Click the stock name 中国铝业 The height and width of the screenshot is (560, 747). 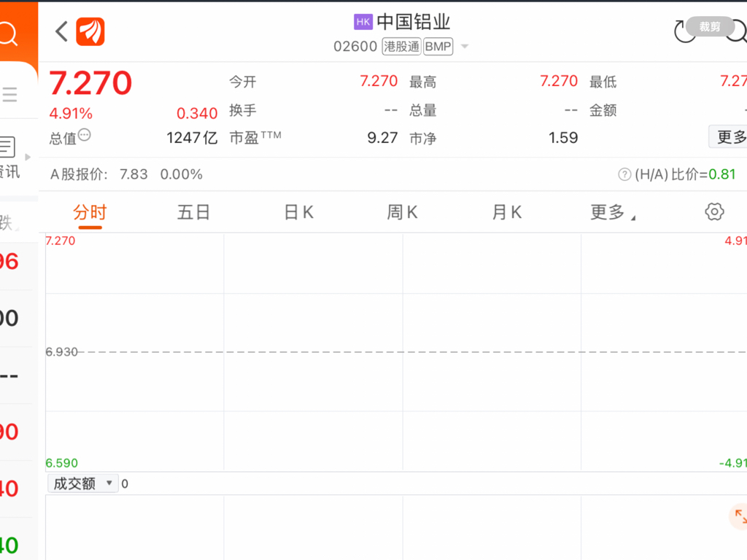(x=413, y=22)
